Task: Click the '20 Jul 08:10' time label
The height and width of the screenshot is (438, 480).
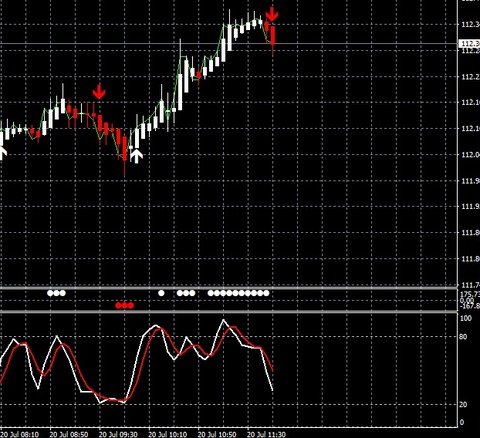Action: [x=20, y=434]
